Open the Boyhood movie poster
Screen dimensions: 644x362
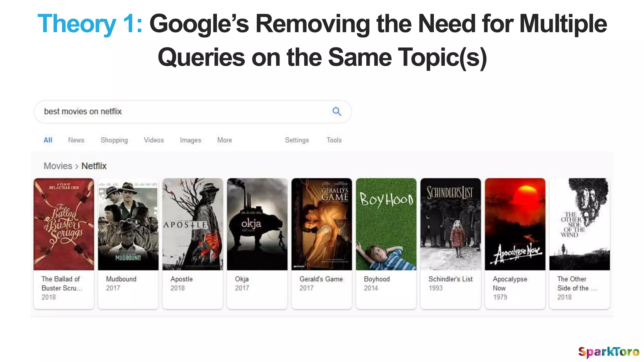pos(386,224)
